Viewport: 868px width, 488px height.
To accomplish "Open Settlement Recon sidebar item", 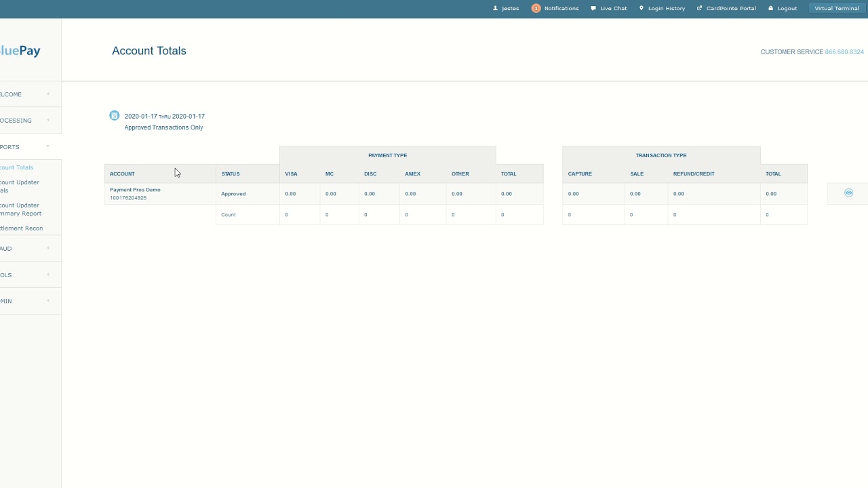I will [22, 228].
